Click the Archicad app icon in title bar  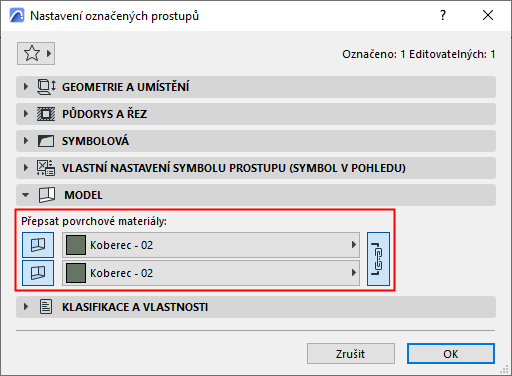17,15
